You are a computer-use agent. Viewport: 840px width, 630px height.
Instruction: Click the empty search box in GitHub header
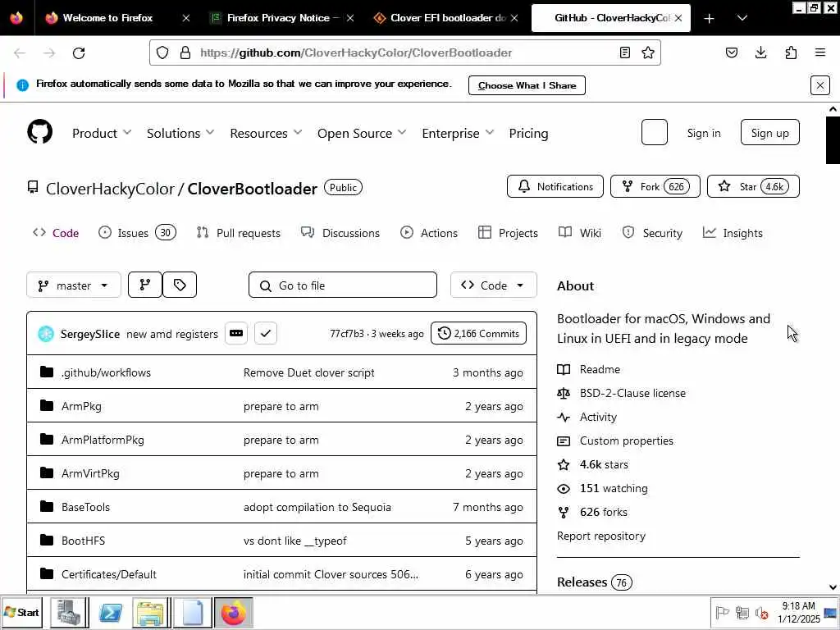654,132
